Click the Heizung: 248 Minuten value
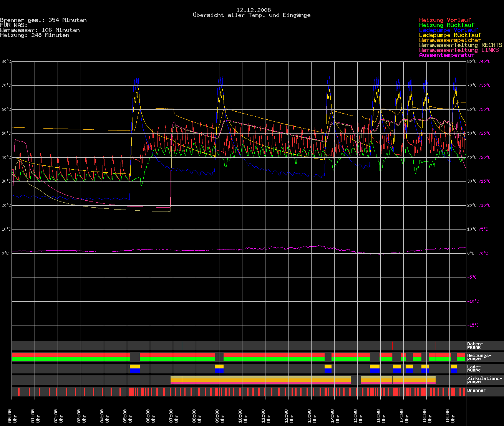Viewport: 504px width, 426px height. 35,35
